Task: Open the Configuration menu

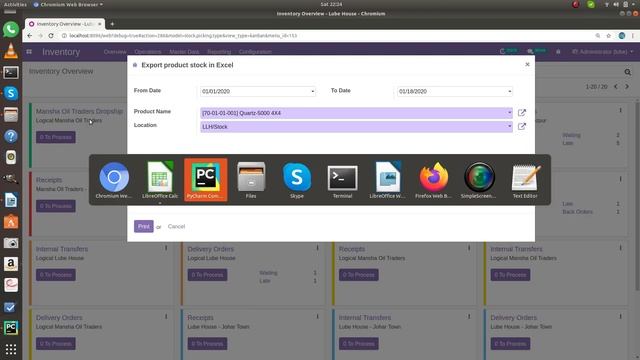Action: pos(255,52)
